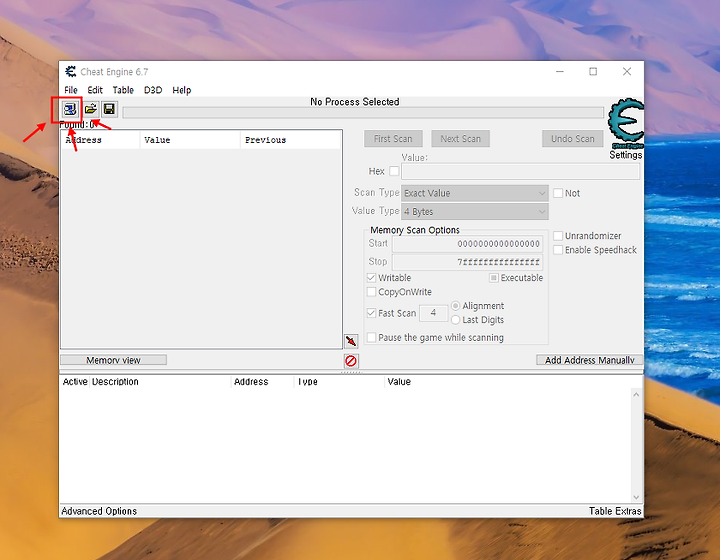This screenshot has height=560, width=720.
Task: Enable CopyOnWrite option
Action: tap(371, 292)
